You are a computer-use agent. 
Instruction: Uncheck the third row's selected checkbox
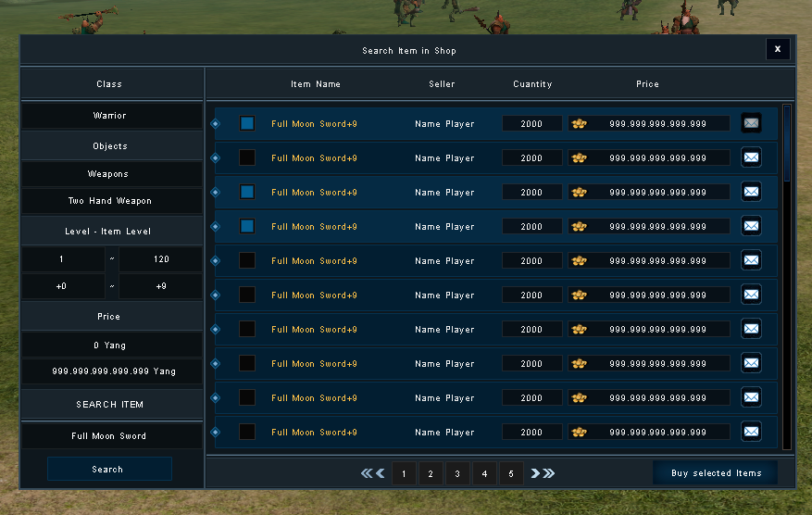coord(247,192)
